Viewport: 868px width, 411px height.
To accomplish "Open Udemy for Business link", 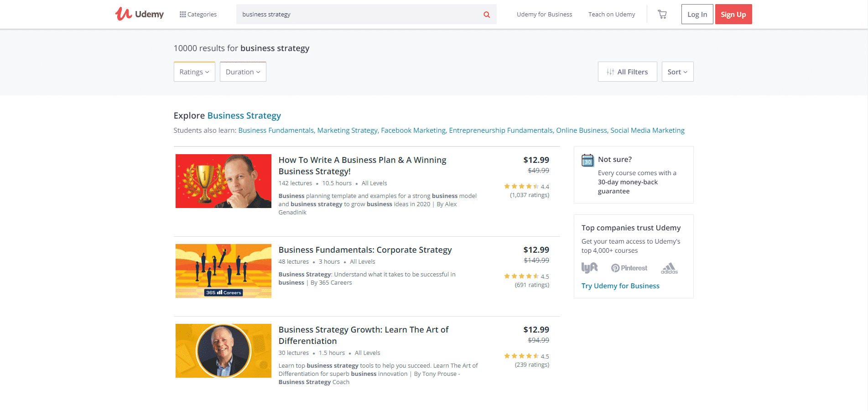I will pyautogui.click(x=544, y=14).
